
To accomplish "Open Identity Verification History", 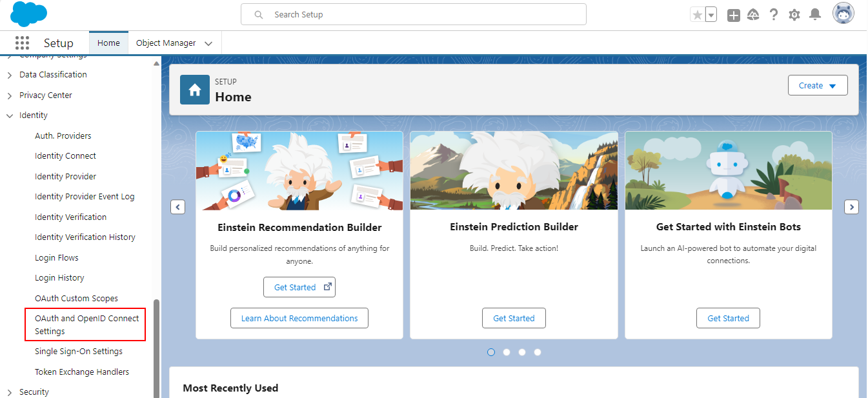I will 85,237.
